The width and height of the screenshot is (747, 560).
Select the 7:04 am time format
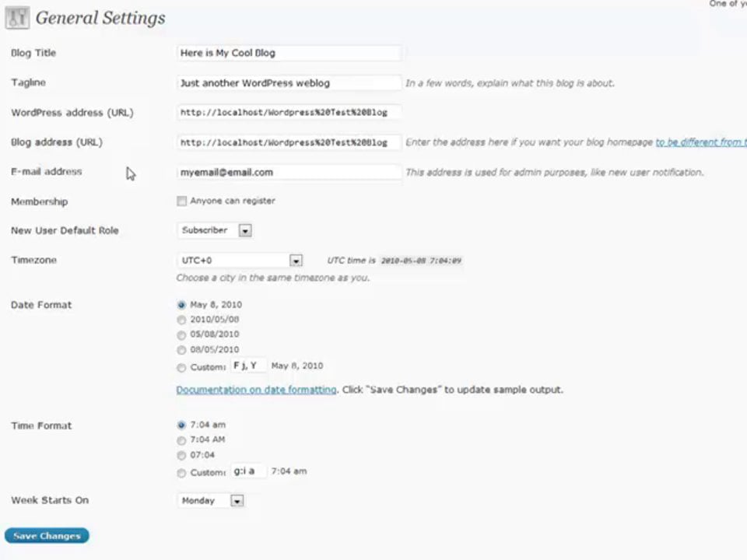181,425
